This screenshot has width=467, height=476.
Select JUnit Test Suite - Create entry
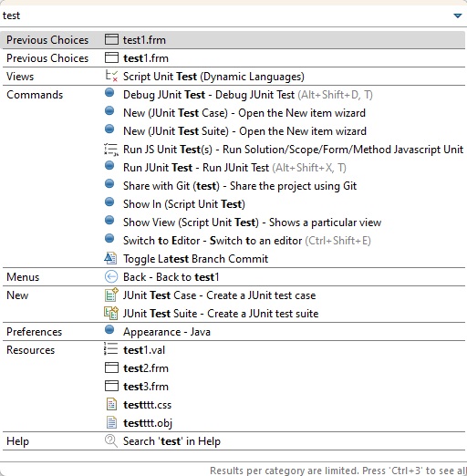(x=221, y=314)
